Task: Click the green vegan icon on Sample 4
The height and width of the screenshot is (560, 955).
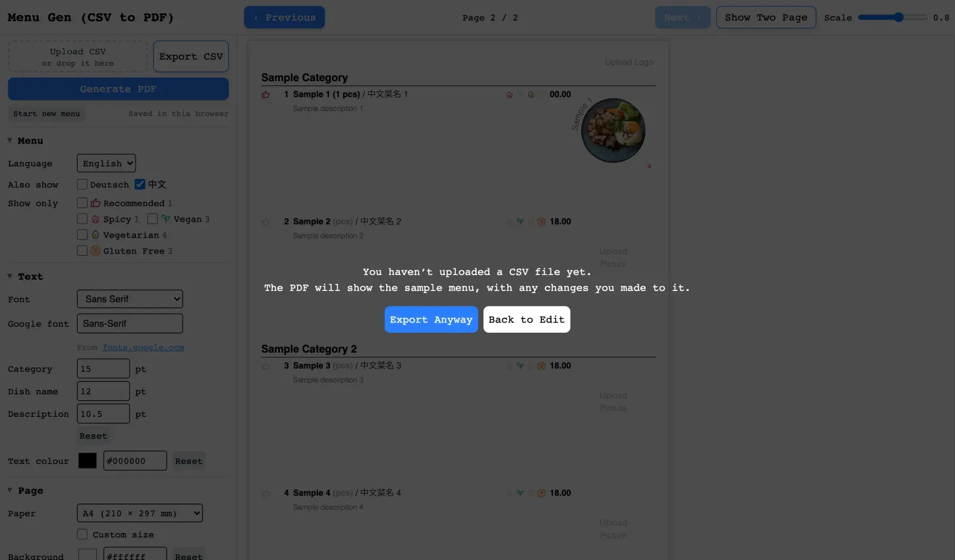Action: pyautogui.click(x=520, y=493)
